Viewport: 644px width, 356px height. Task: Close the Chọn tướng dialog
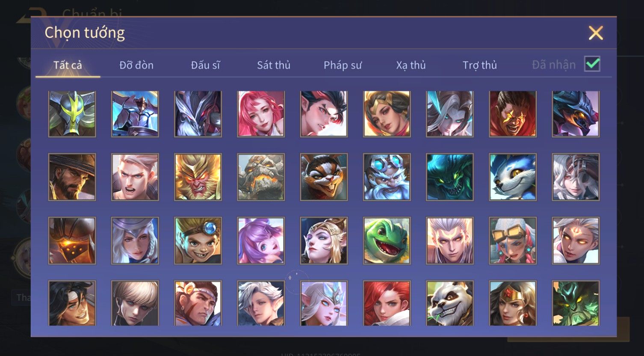[596, 33]
